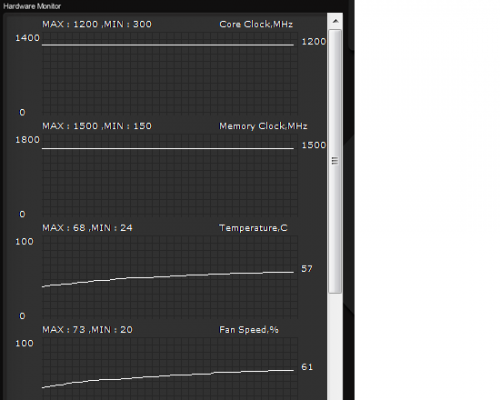Click the Fan Speed,% graph label
500x400 pixels.
point(249,330)
